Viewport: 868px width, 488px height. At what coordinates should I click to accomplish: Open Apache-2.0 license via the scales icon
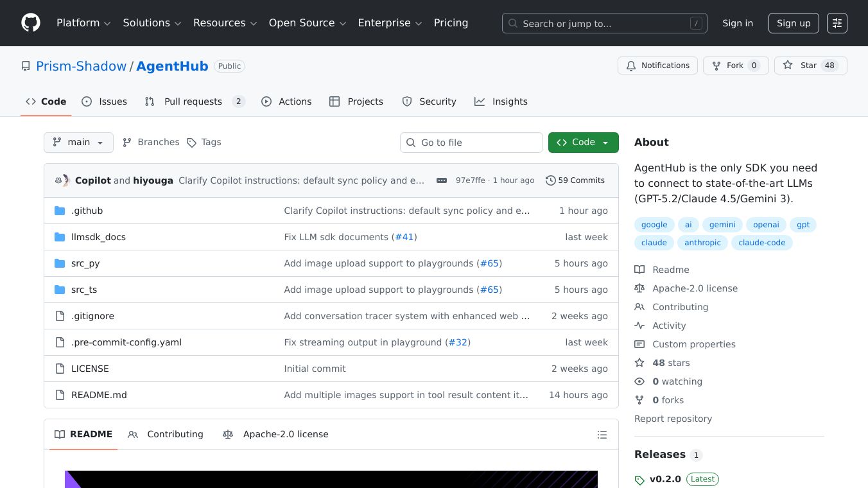click(x=639, y=288)
